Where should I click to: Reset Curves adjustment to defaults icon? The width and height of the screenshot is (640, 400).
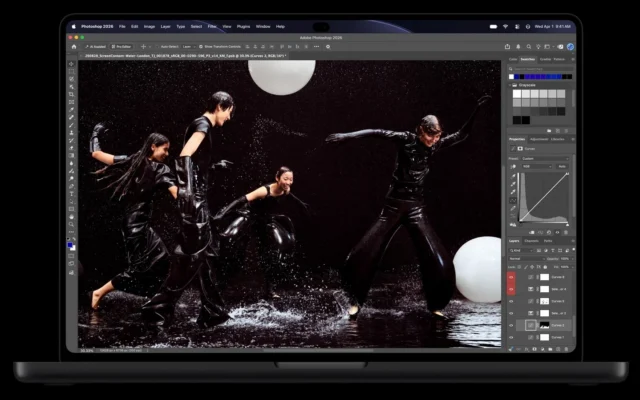[549, 232]
